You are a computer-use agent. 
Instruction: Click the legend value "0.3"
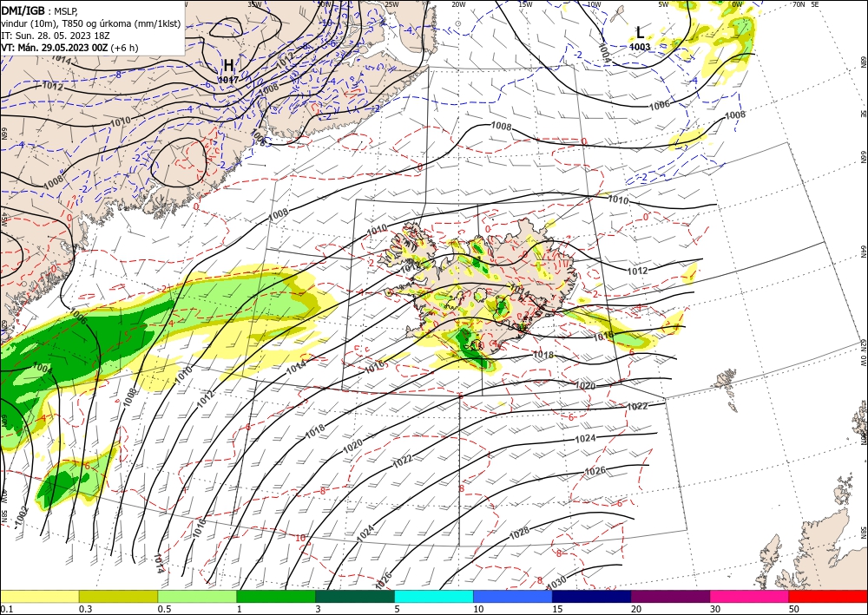tap(85, 609)
